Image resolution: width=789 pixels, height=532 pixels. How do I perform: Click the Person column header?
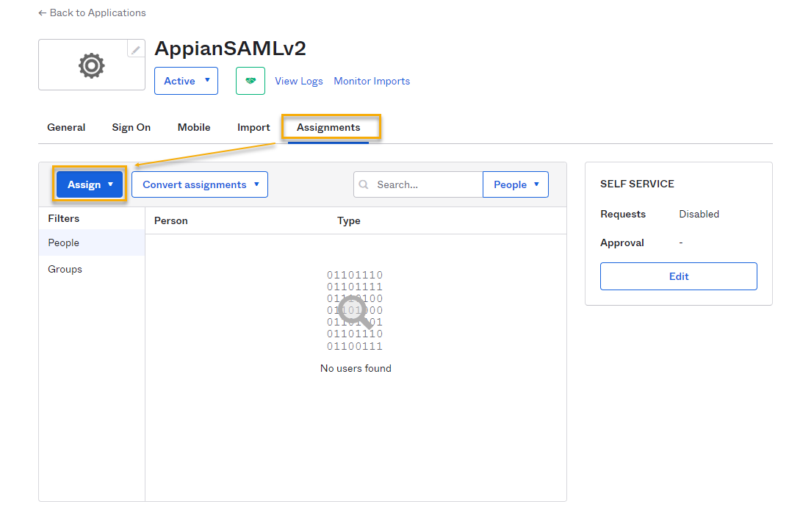pyautogui.click(x=171, y=220)
